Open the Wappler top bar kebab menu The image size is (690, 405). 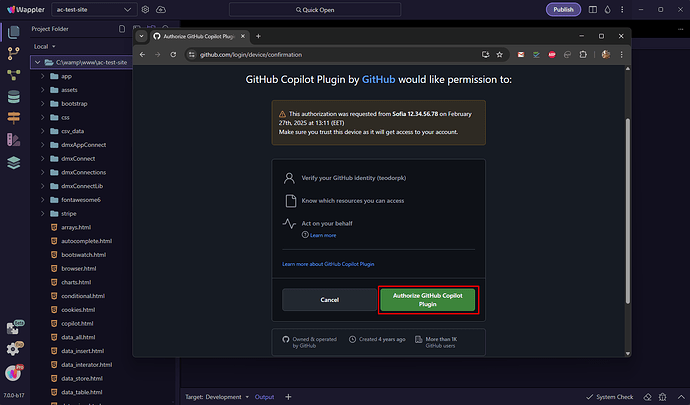622,9
